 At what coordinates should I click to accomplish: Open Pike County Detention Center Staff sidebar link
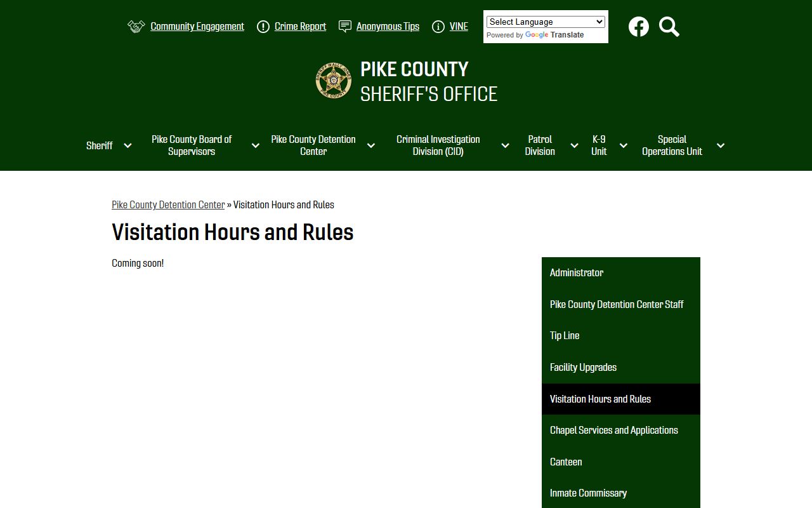click(621, 304)
